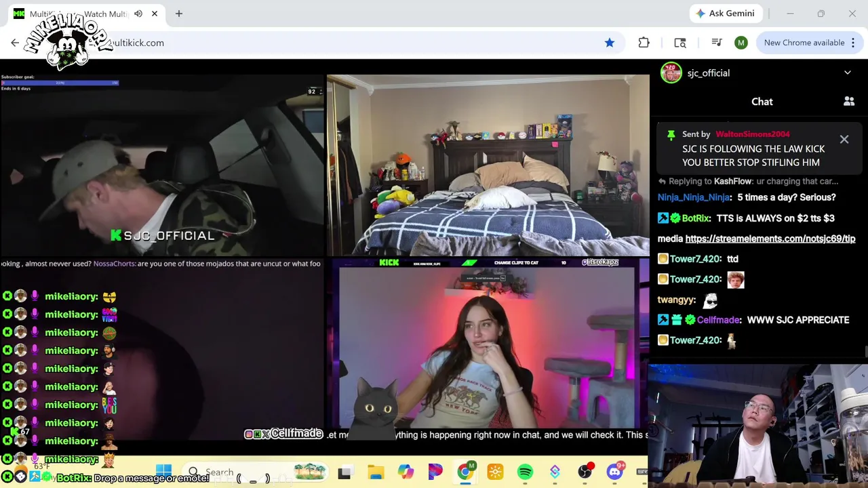Click the CHANGE CLIPZ TO CAT banner text
Viewport: 868px width, 488px height.
point(516,262)
